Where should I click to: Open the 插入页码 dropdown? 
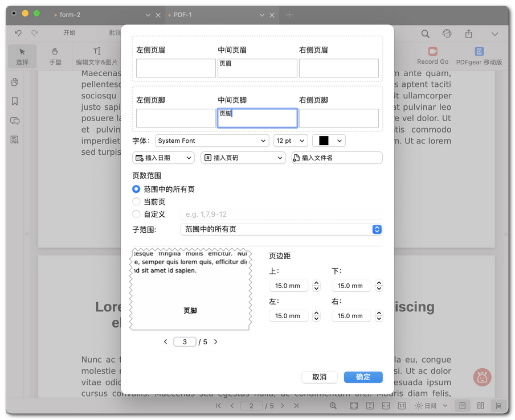click(243, 158)
